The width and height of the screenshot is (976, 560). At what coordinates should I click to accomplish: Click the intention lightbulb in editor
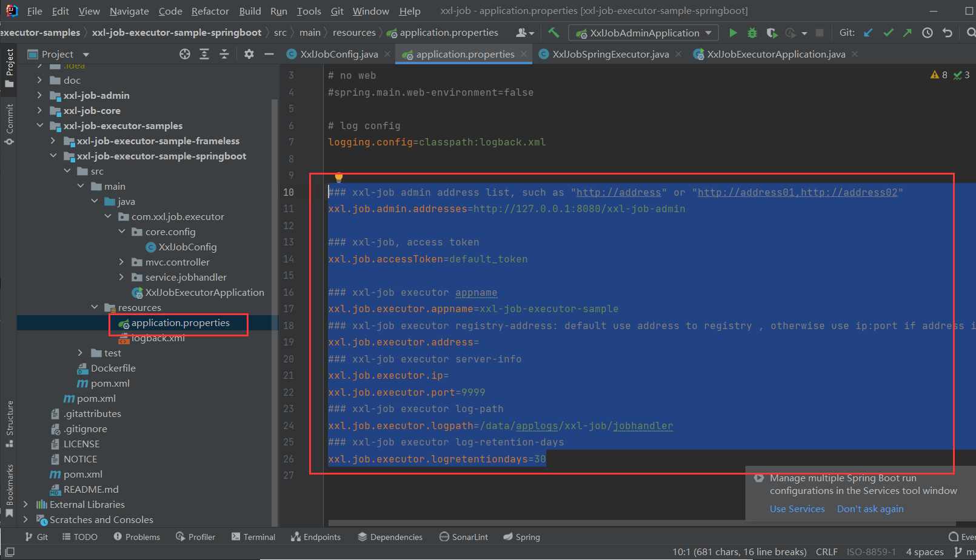pos(339,177)
